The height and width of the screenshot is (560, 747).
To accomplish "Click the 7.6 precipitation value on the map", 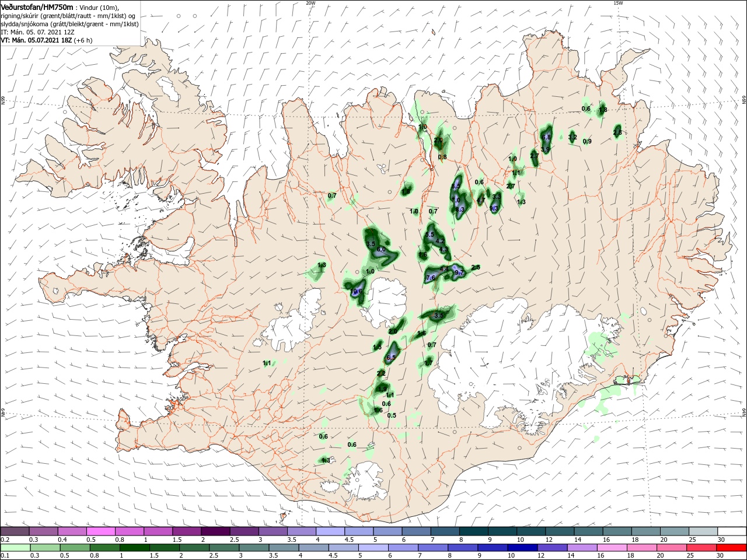I will 431,278.
